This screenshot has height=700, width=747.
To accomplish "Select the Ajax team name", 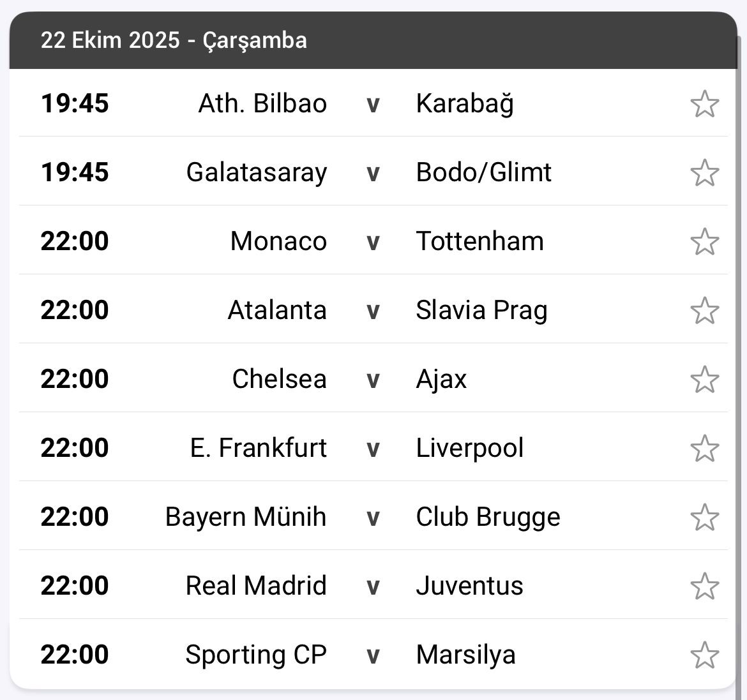I will 441,379.
